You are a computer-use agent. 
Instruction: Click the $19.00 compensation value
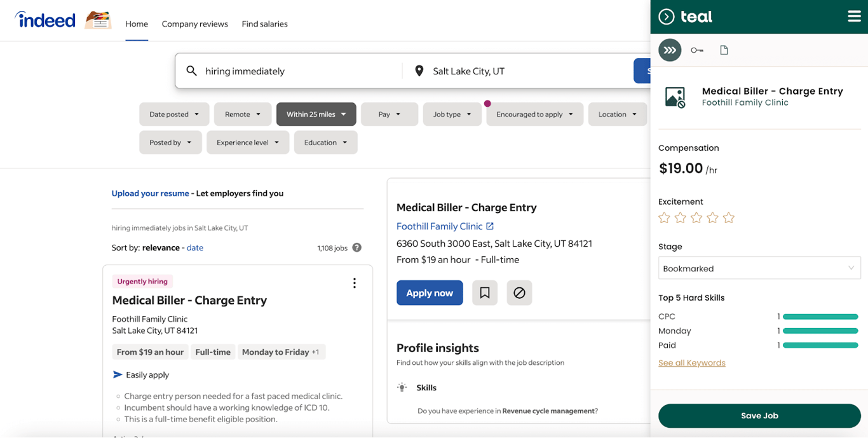(x=681, y=168)
